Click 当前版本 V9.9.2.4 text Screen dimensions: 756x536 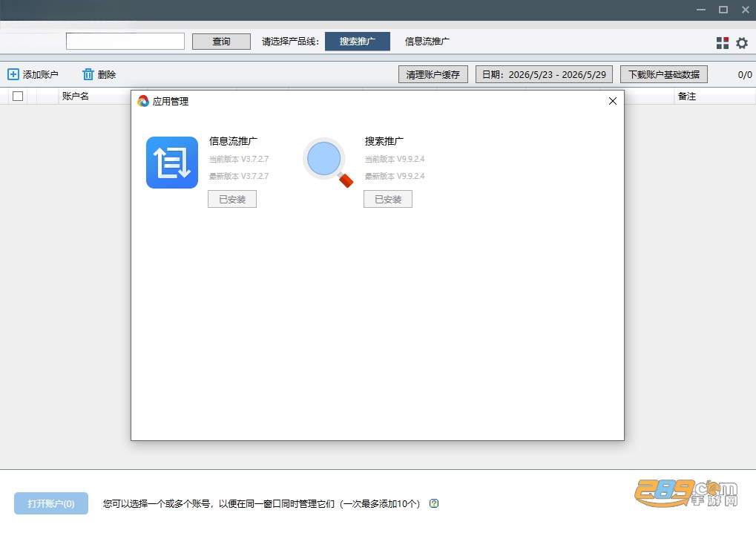pyautogui.click(x=395, y=159)
